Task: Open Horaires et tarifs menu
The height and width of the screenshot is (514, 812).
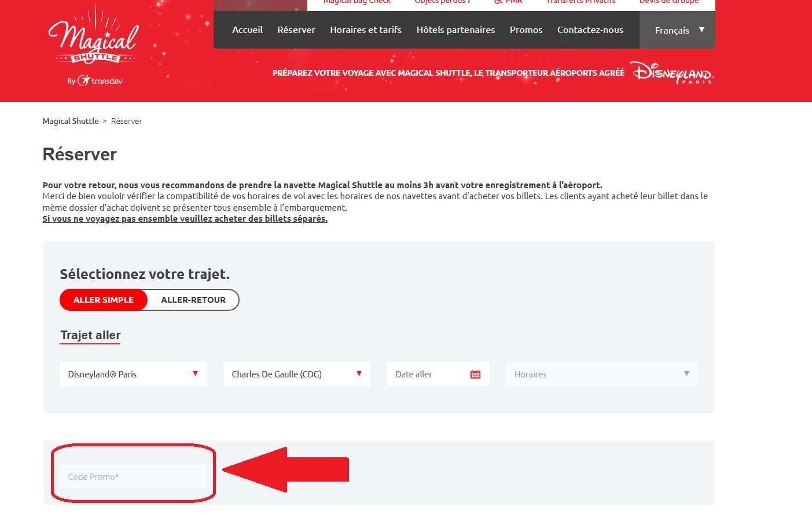Action: [x=366, y=30]
